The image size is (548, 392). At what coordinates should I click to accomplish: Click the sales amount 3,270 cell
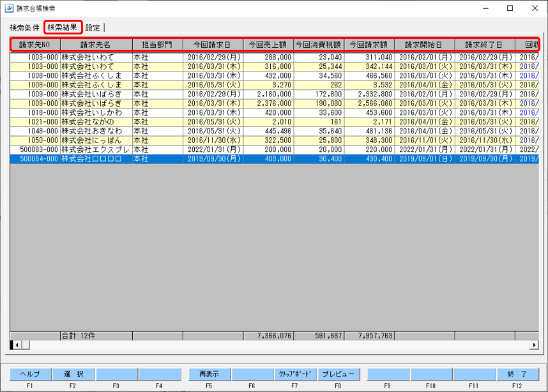point(268,85)
